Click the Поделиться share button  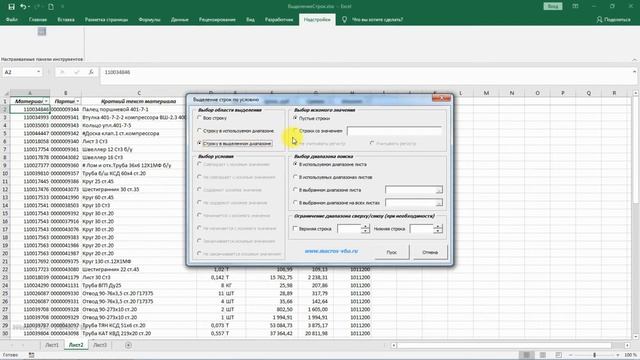(613, 20)
